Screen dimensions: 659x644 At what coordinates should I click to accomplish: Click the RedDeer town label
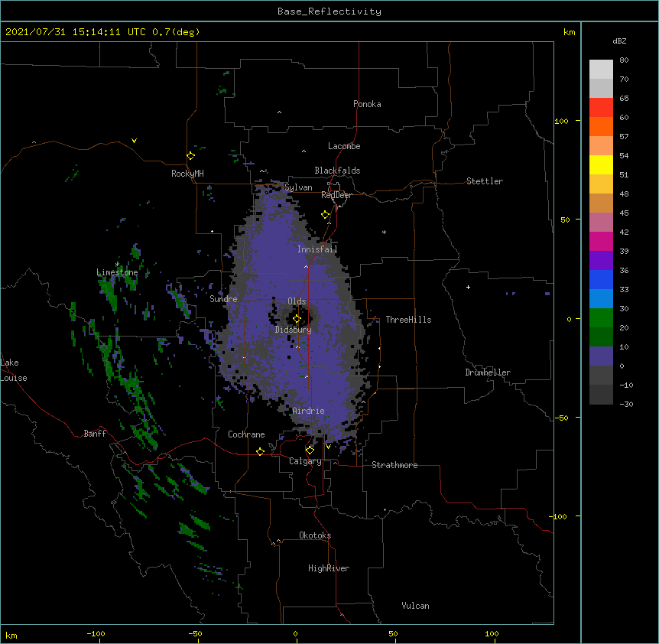pos(336,195)
